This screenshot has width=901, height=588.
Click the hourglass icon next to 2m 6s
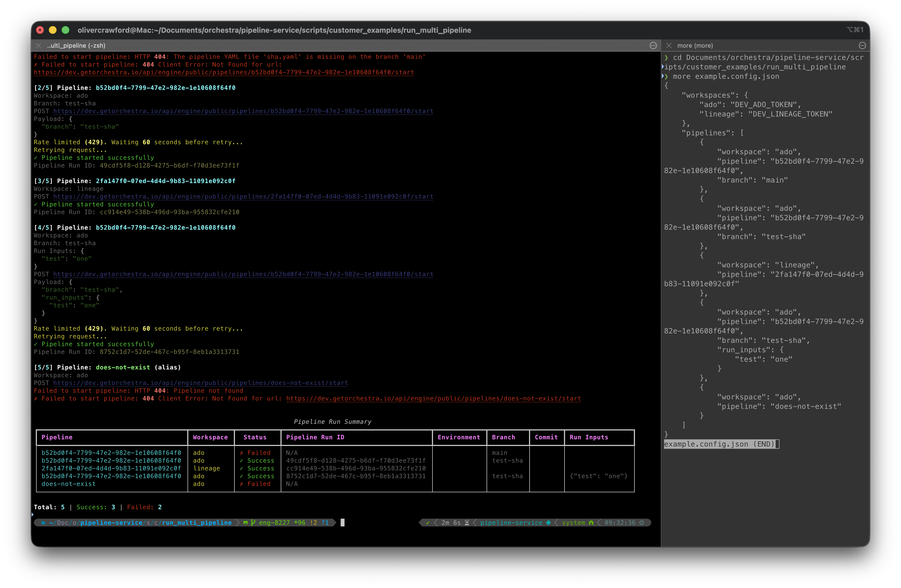tap(467, 523)
